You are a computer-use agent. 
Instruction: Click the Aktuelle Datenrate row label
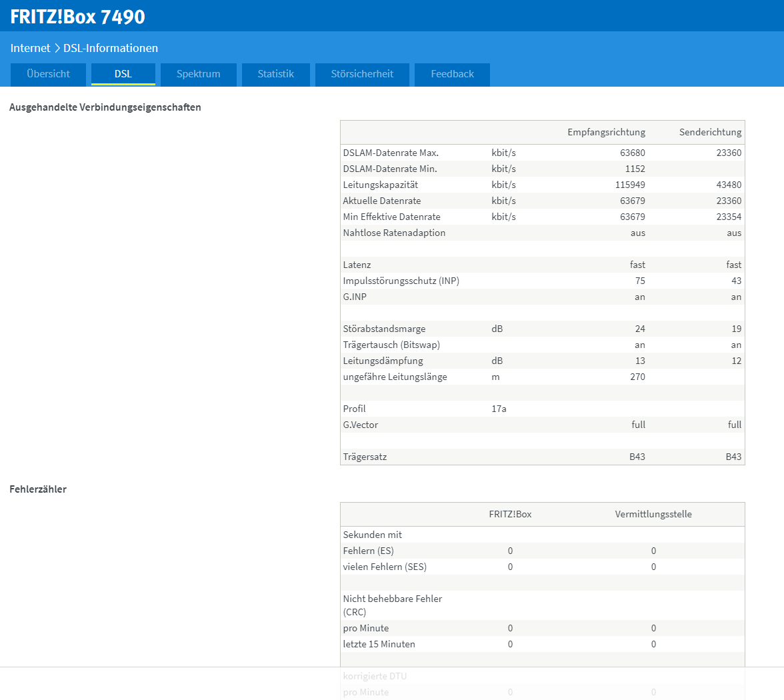click(382, 201)
